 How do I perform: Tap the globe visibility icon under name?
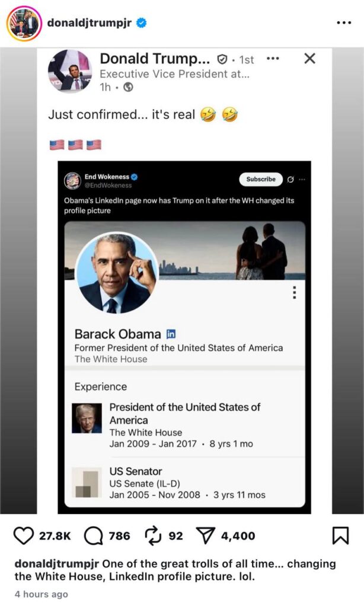click(x=128, y=88)
